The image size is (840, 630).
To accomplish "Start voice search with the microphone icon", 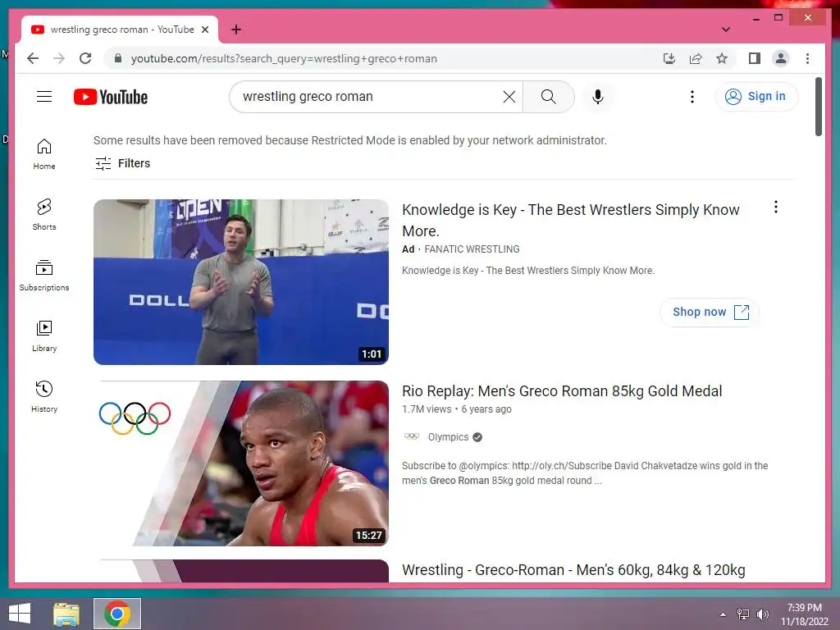I will [598, 97].
